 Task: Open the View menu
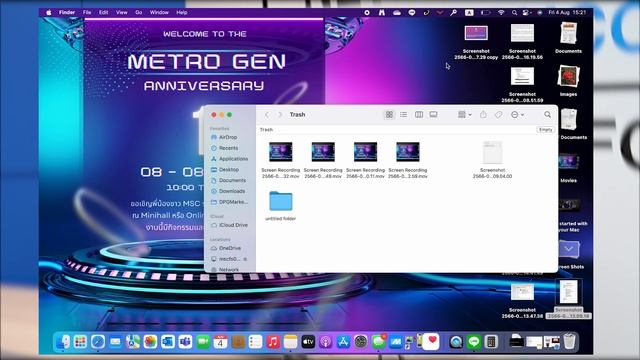pyautogui.click(x=122, y=12)
